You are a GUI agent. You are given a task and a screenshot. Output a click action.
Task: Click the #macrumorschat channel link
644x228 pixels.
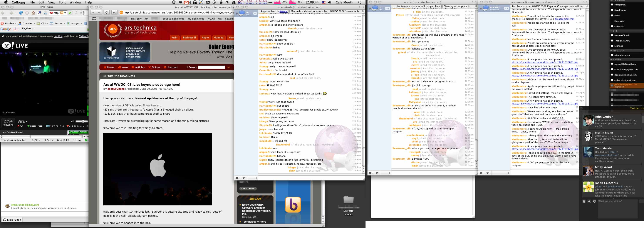tap(564, 19)
